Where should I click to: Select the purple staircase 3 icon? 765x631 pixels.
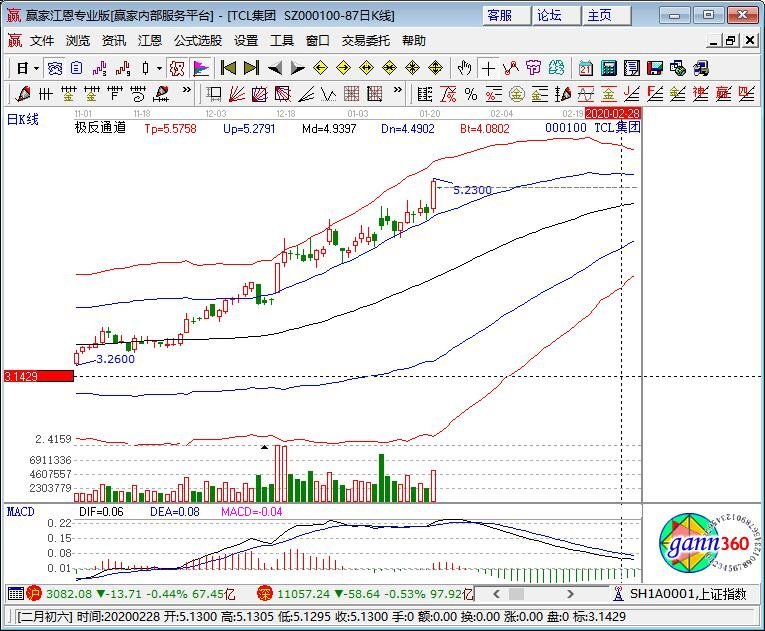point(100,68)
